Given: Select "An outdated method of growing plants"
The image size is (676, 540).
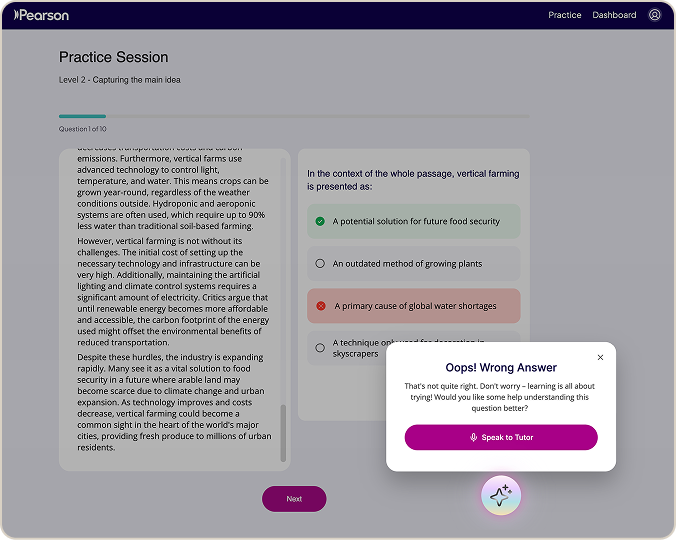Looking at the screenshot, I should 413,263.
